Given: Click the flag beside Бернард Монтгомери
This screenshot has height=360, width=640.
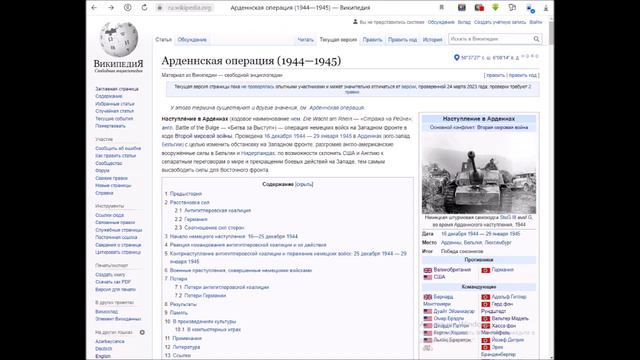Looking at the screenshot, I should [428, 297].
